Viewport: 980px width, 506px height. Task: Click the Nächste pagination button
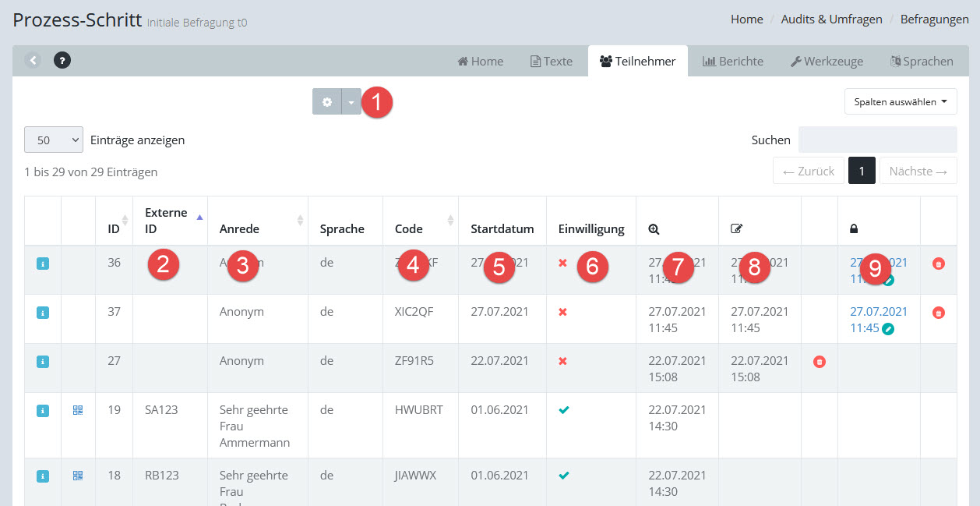(918, 171)
